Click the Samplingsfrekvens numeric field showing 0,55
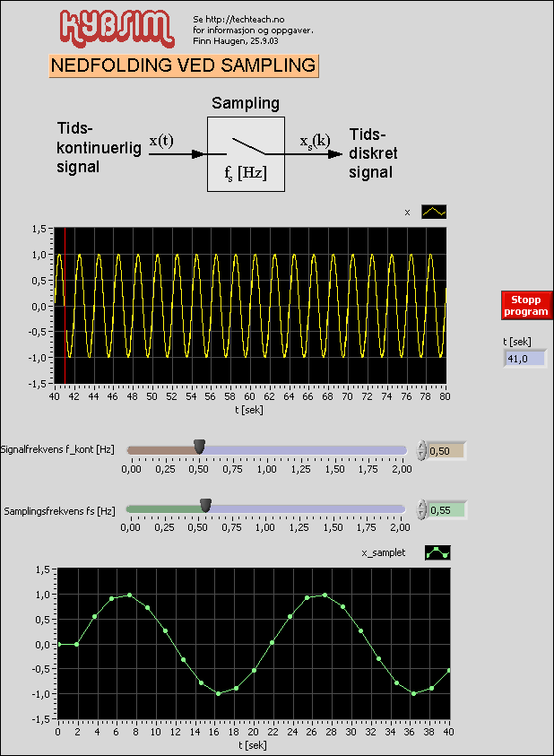554x756 pixels. [446, 509]
